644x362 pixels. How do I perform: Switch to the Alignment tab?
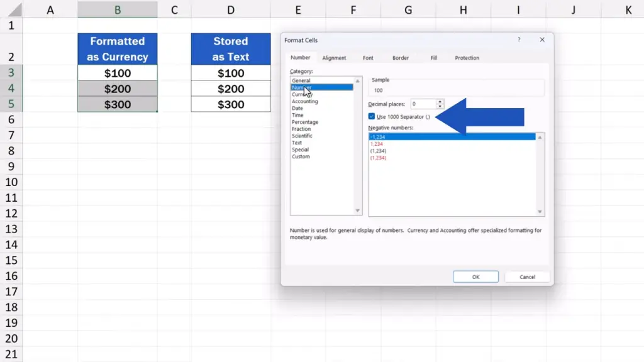coord(334,58)
